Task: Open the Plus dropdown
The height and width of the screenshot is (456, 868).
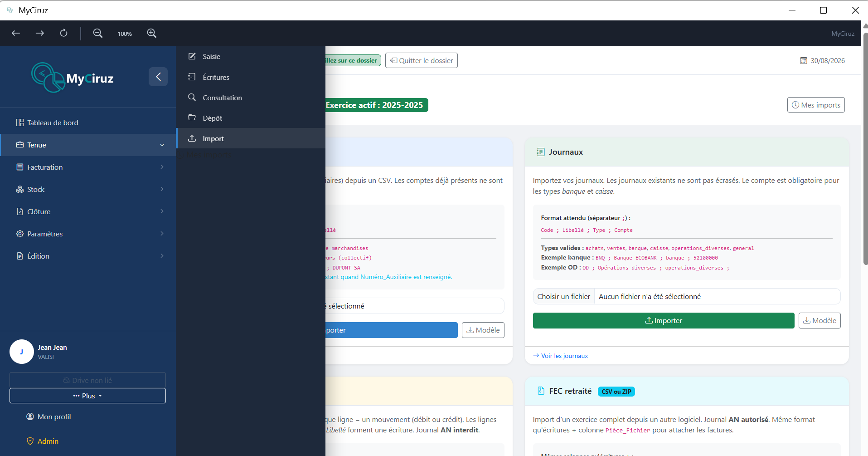Action: pos(87,396)
